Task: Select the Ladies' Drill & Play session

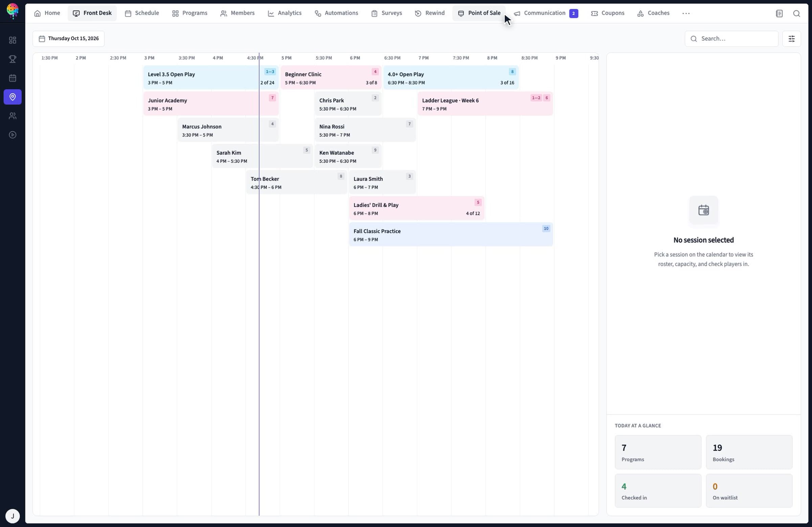Action: tap(416, 208)
